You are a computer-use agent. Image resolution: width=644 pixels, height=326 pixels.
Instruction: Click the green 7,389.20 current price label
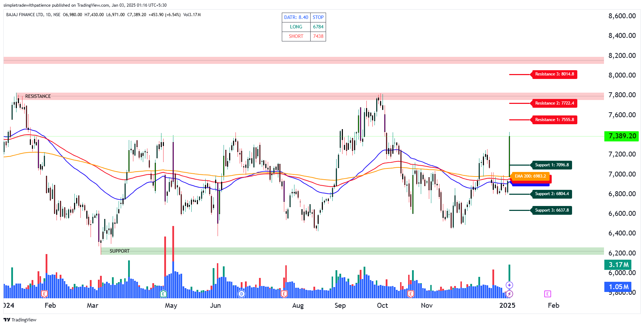(x=621, y=136)
